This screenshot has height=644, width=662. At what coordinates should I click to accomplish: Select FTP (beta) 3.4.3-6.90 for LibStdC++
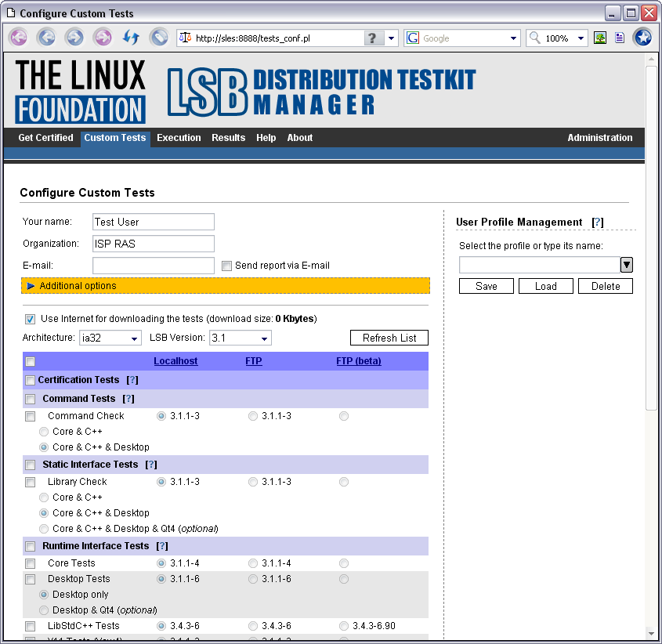click(344, 626)
